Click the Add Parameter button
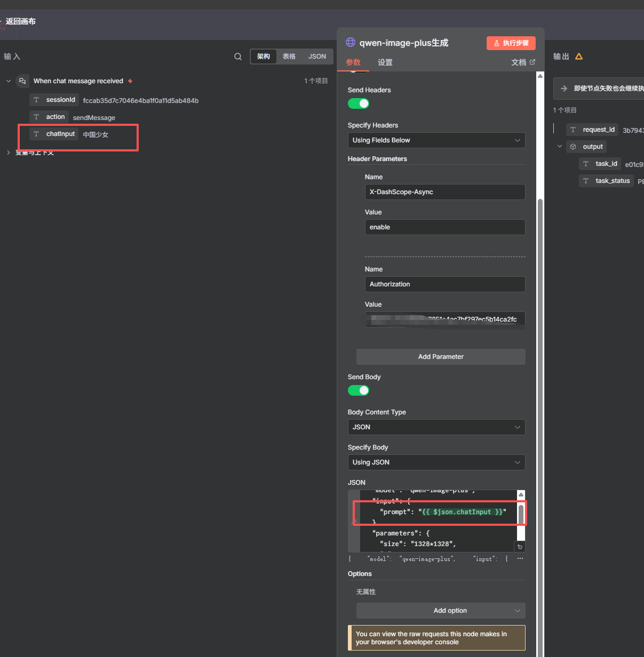The width and height of the screenshot is (644, 657). (x=441, y=357)
